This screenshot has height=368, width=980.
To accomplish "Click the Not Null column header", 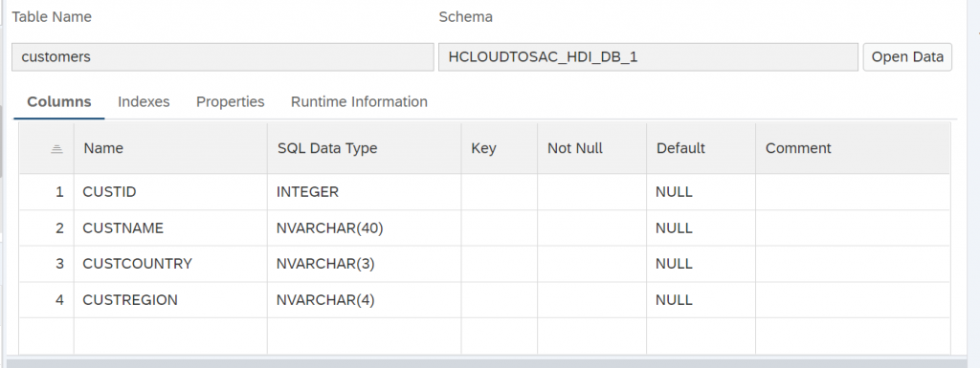I will [x=591, y=148].
